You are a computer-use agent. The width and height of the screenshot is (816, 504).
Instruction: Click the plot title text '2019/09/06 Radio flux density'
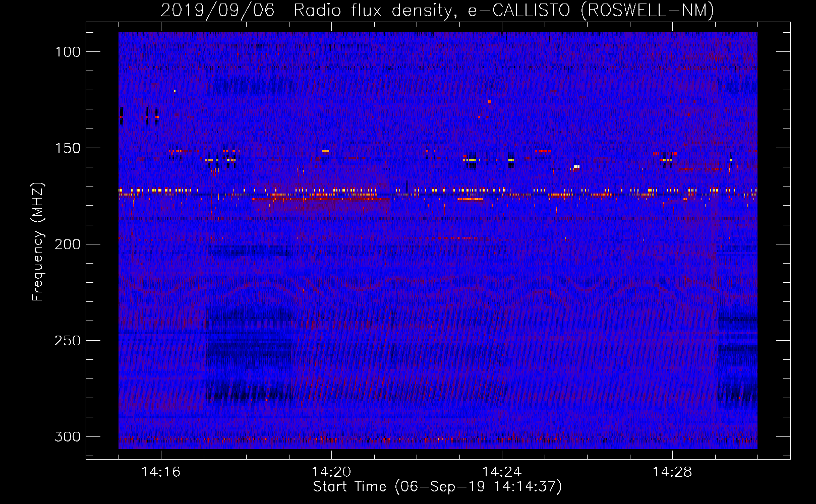pyautogui.click(x=307, y=10)
